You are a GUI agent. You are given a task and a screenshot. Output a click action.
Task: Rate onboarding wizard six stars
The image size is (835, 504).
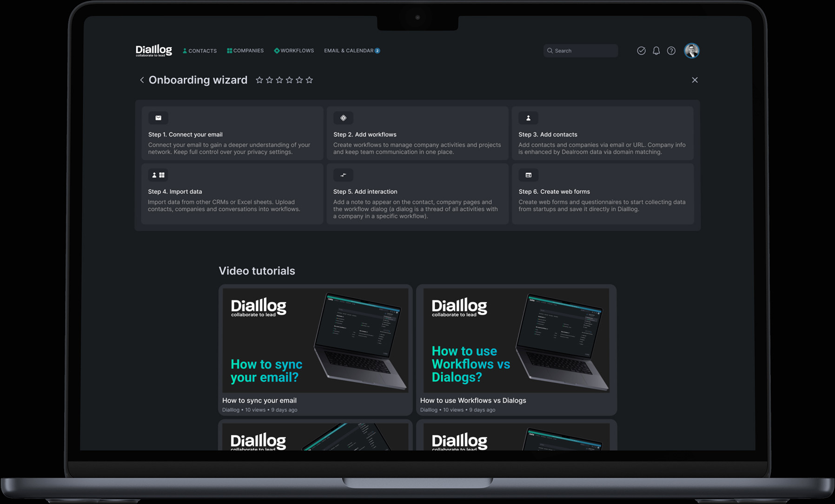tap(309, 80)
